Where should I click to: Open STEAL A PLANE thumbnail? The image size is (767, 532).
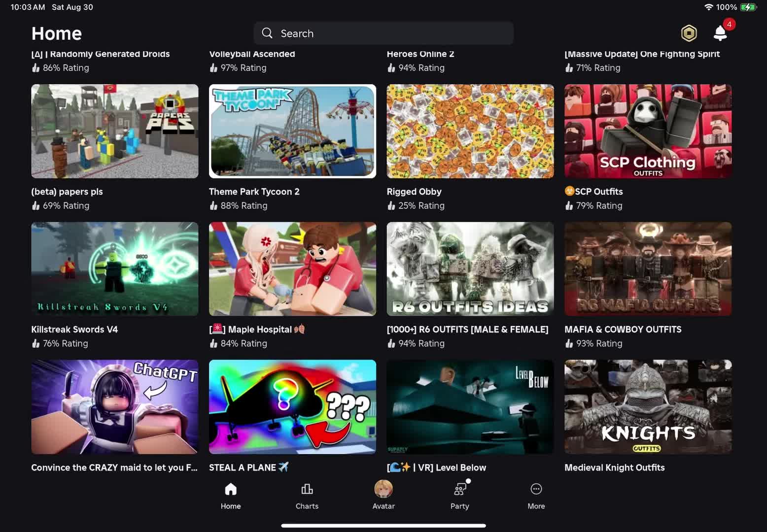click(x=292, y=407)
